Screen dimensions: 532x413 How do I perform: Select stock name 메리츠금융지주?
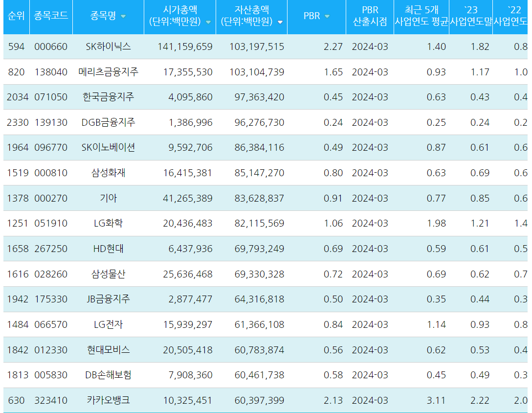(x=108, y=72)
